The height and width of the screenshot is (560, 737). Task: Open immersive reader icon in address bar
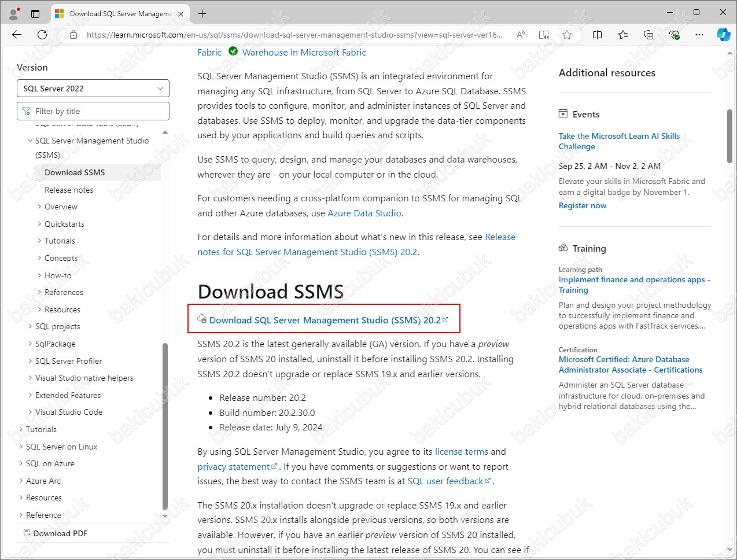pyautogui.click(x=544, y=35)
